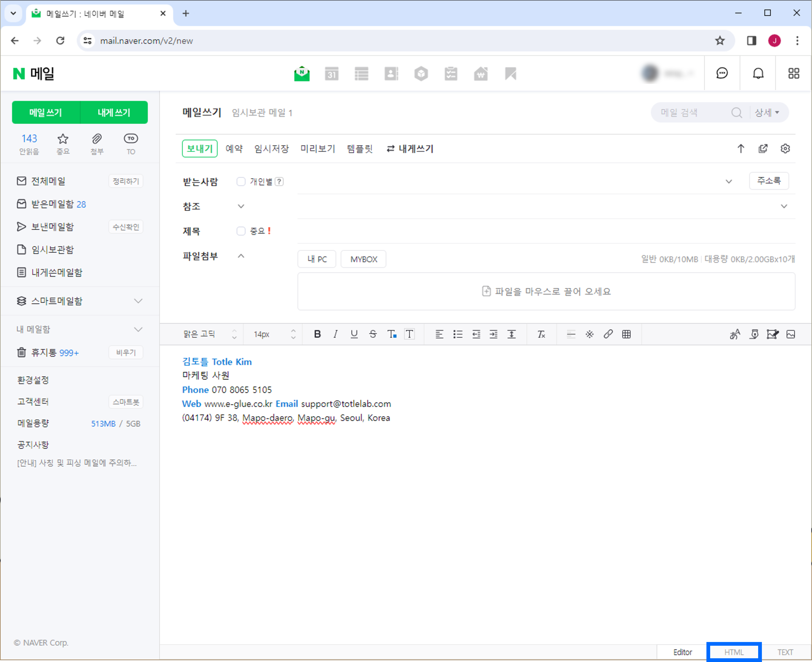Screen dimensions: 812x662
Task: Switch to the TEXT editor tab
Action: click(785, 652)
